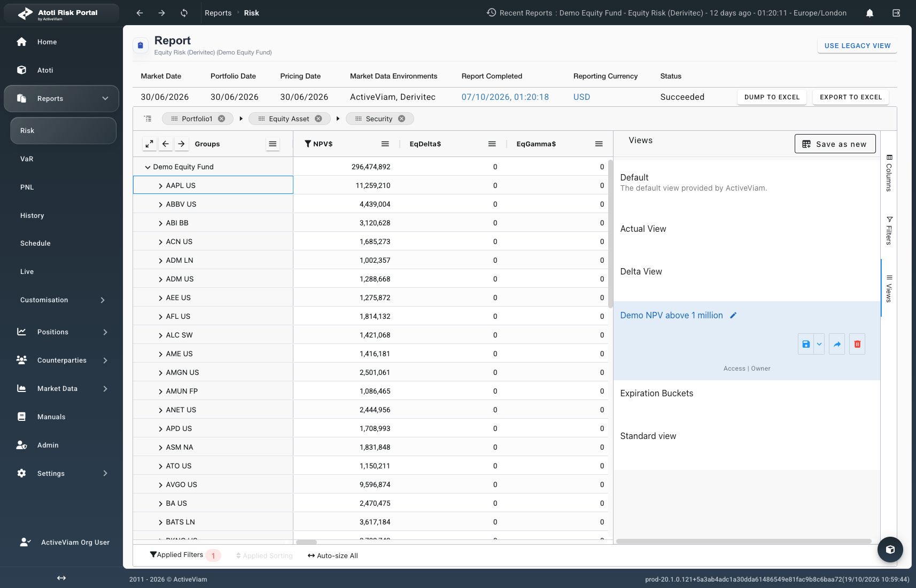The image size is (916, 588).
Task: Remove the Portfolio1 grouping chip
Action: (221, 119)
